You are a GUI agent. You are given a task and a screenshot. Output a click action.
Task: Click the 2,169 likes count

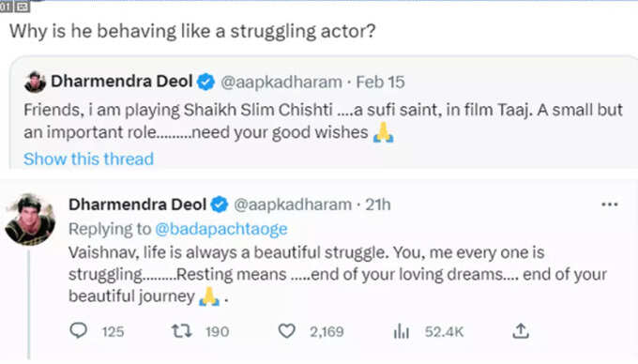[x=327, y=332]
